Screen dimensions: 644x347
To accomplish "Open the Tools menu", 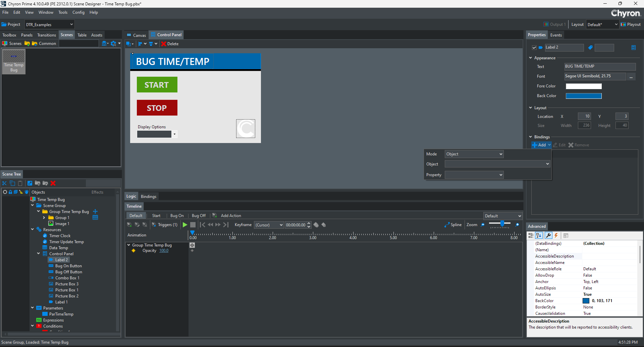I will 63,12.
